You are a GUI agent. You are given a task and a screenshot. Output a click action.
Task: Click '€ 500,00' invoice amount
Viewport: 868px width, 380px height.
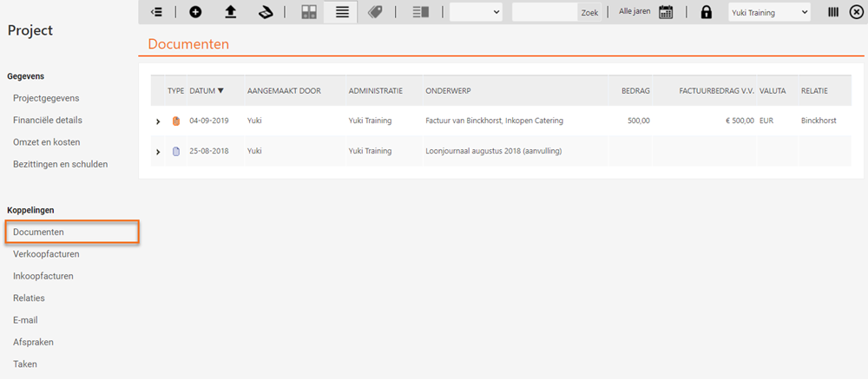(740, 121)
